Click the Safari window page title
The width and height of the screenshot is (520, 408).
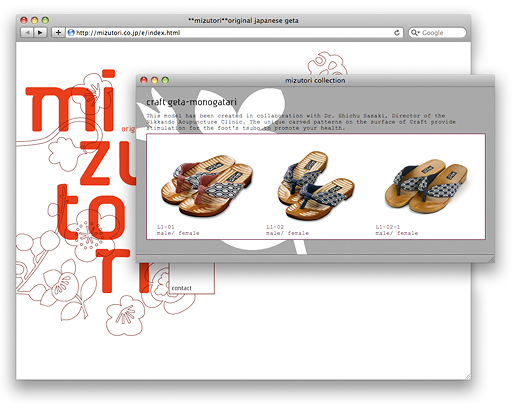pos(243,21)
